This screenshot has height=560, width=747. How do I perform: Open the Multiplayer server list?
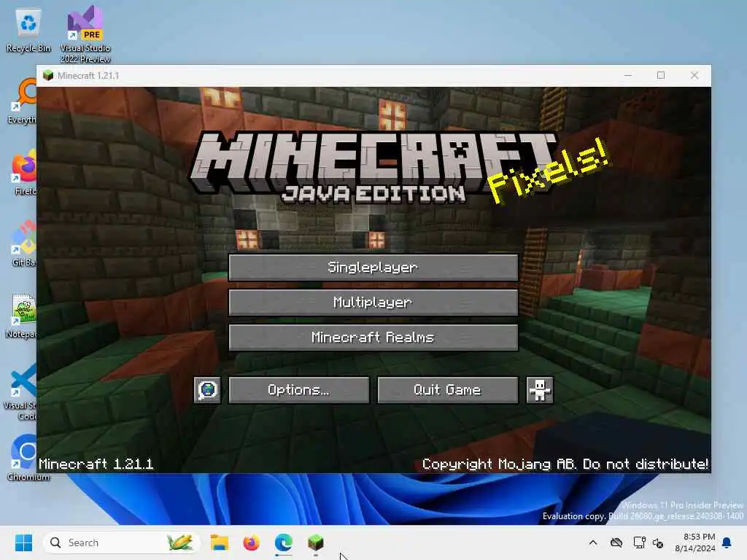pos(373,303)
